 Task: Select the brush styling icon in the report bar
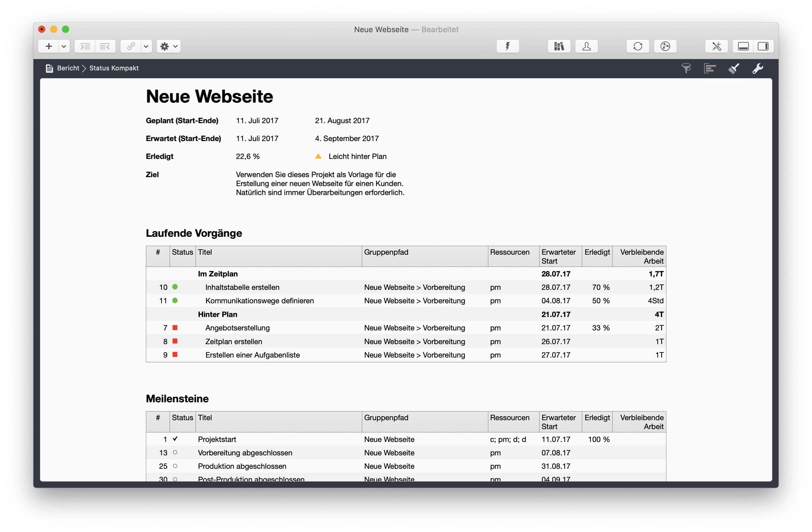pos(734,68)
